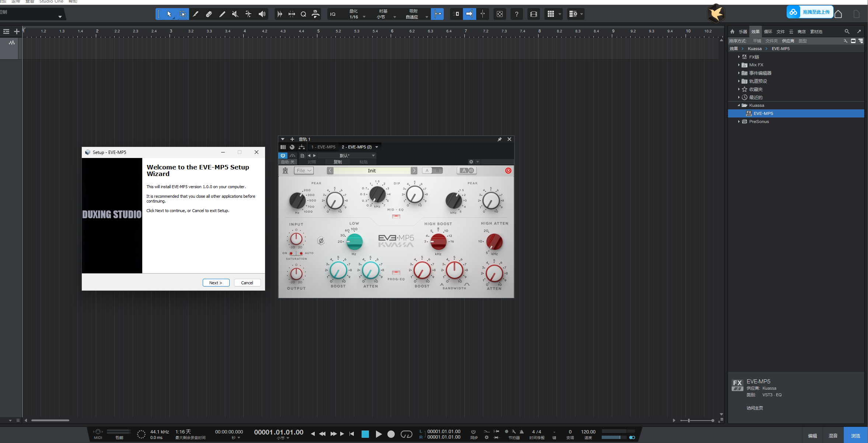Viewport: 868px width, 443px height.
Task: Click the 访问主页 link in browser info
Action: (755, 408)
